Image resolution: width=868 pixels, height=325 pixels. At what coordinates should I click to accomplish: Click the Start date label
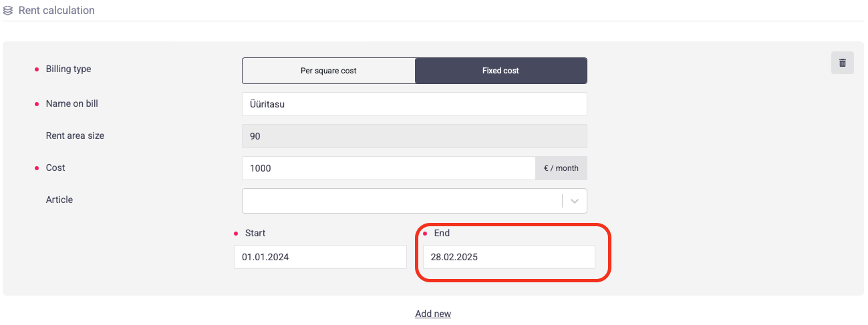coord(255,233)
